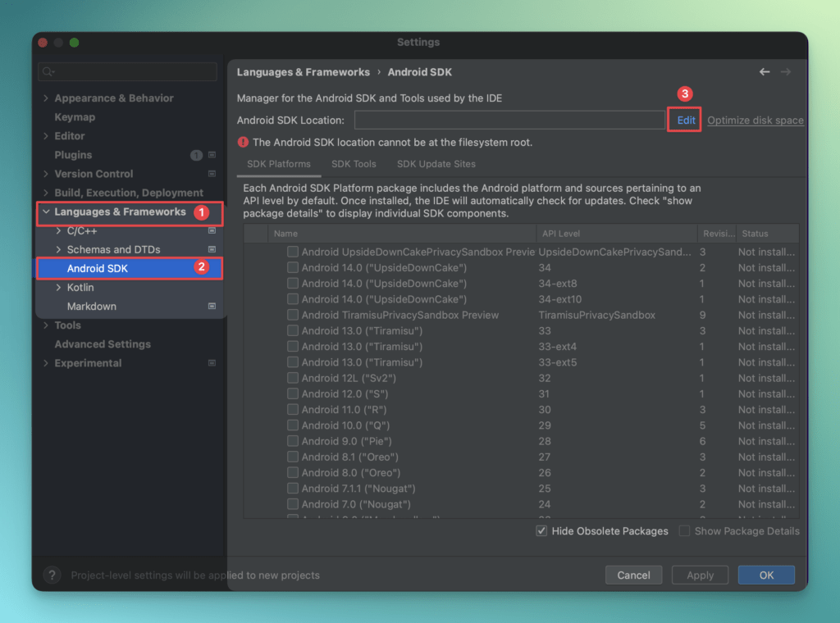This screenshot has height=623, width=840.
Task: Check Android 9.0 Pie package
Action: tap(293, 441)
